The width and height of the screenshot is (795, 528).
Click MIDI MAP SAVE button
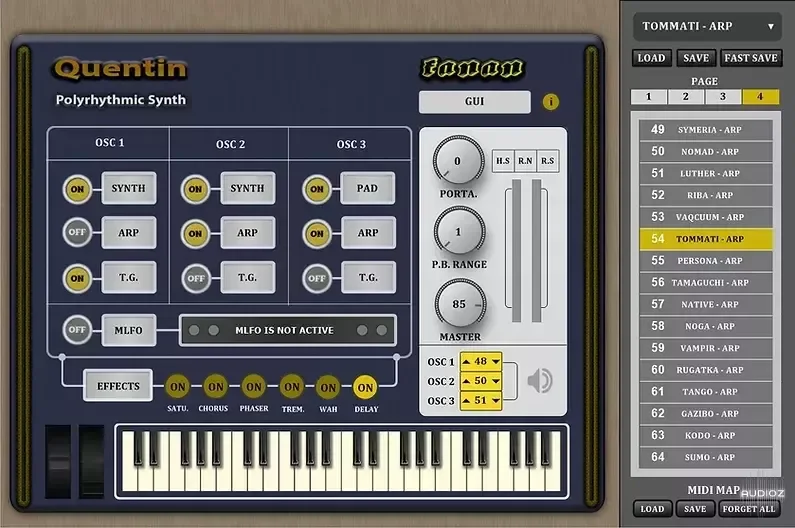(695, 509)
